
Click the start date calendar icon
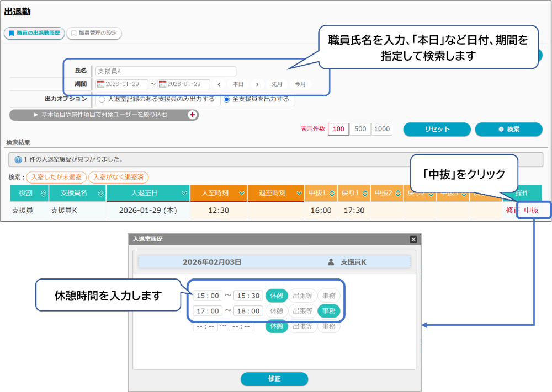tap(100, 84)
